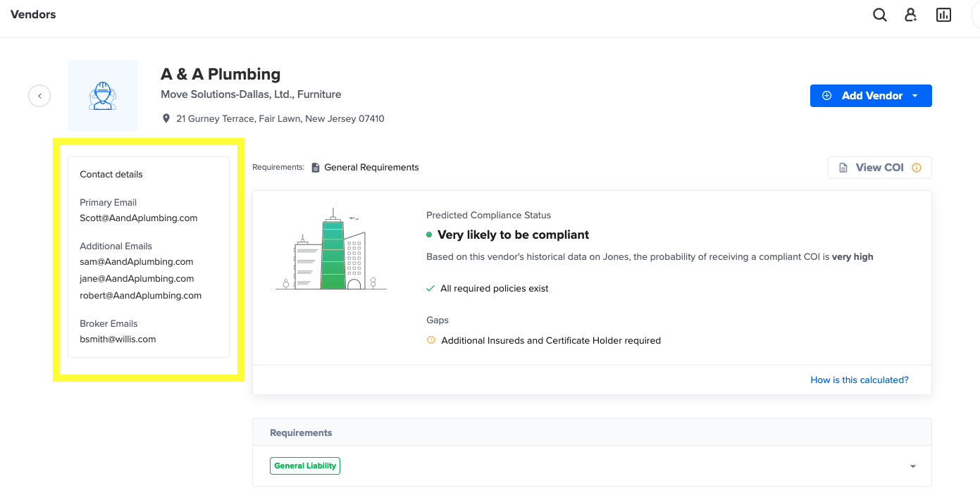Click the location pin icon
Image resolution: width=980 pixels, height=493 pixels.
click(x=166, y=119)
